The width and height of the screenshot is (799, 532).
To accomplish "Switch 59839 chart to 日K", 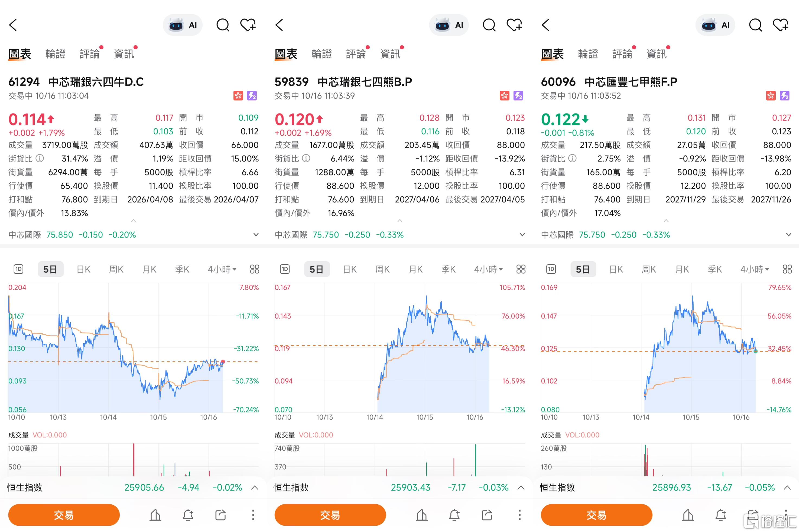I will pyautogui.click(x=350, y=269).
